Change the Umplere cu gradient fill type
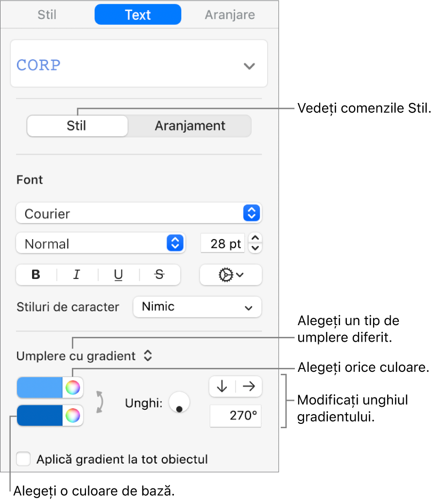The image size is (443, 504). tap(84, 356)
